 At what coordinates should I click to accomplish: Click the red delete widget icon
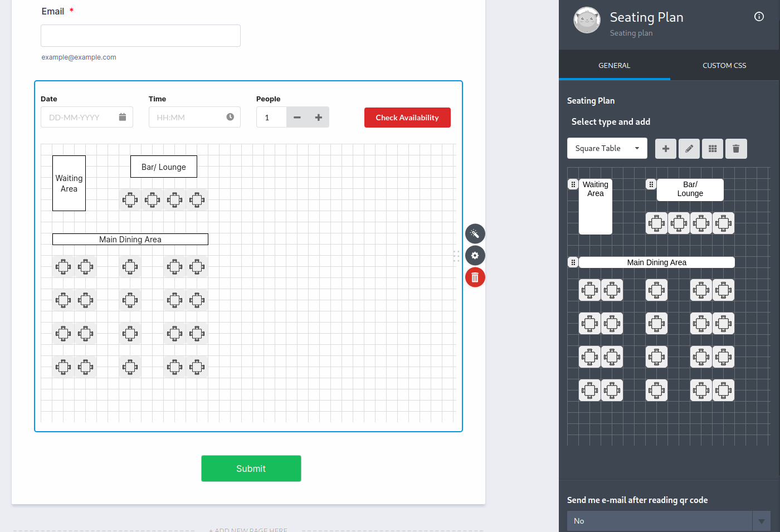pyautogui.click(x=475, y=277)
